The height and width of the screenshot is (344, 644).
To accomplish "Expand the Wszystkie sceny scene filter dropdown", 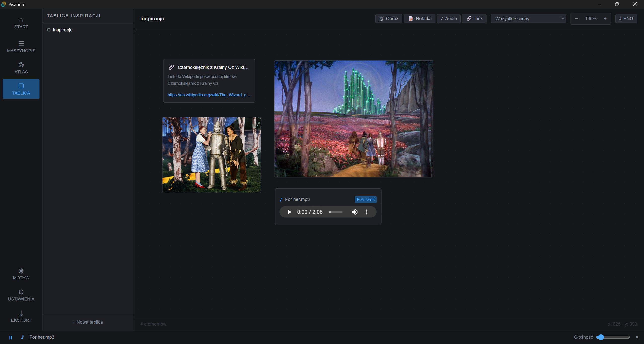I will (528, 19).
